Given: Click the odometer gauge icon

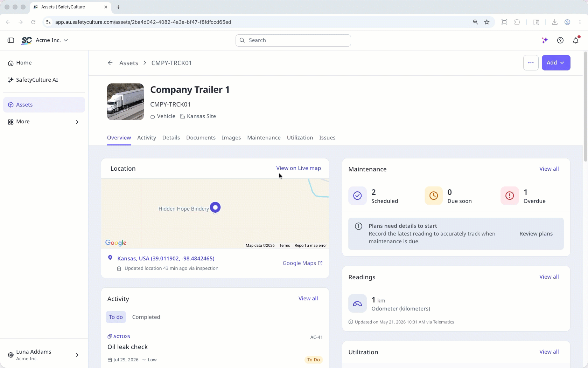Looking at the screenshot, I should 357,304.
